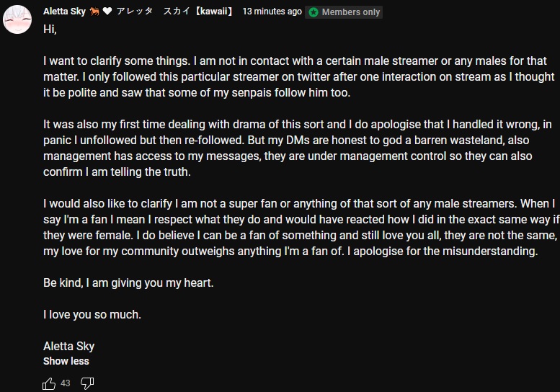The image size is (560, 392).
Task: Click the line 'I love you so much.'
Action: (x=92, y=314)
